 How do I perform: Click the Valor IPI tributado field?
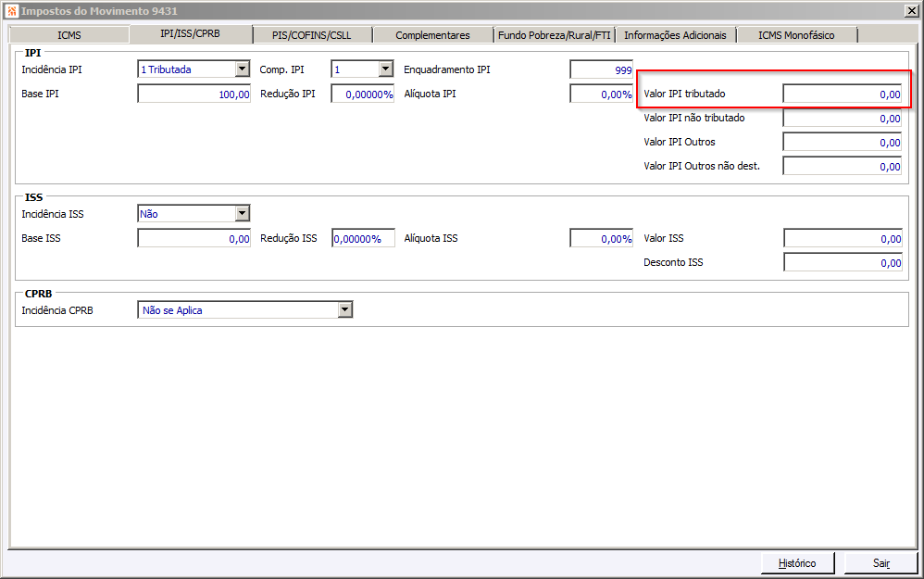tap(843, 94)
